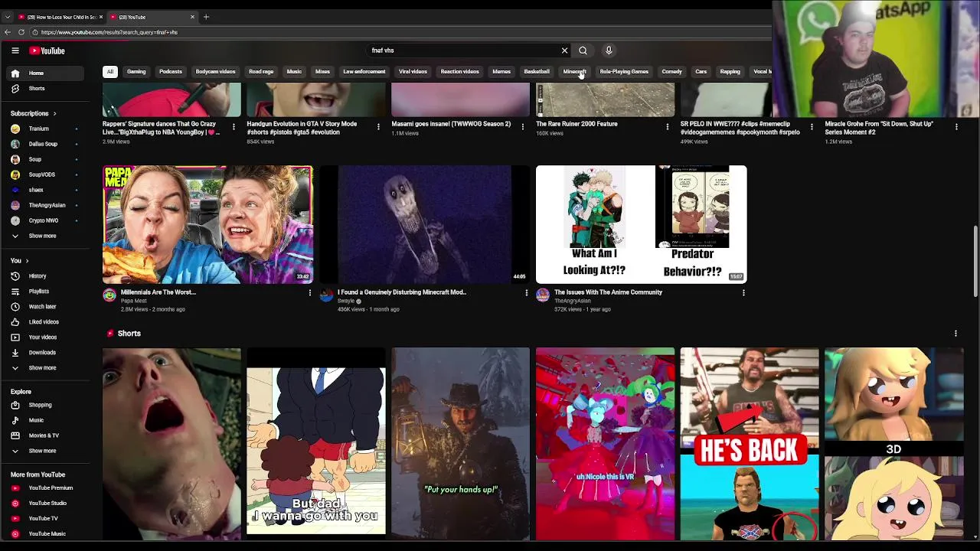Open options menu for Millennials Are The Worst
The image size is (980, 551).
309,292
